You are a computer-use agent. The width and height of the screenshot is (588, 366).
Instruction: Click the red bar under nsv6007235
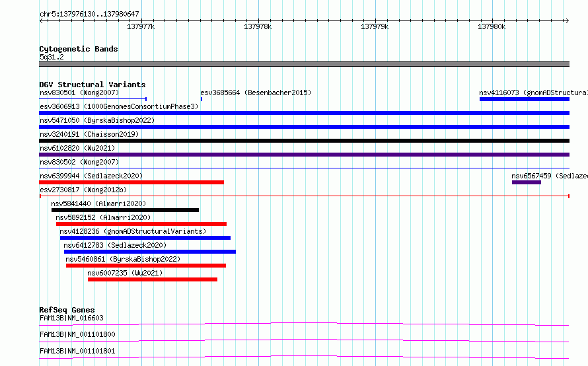tap(153, 279)
